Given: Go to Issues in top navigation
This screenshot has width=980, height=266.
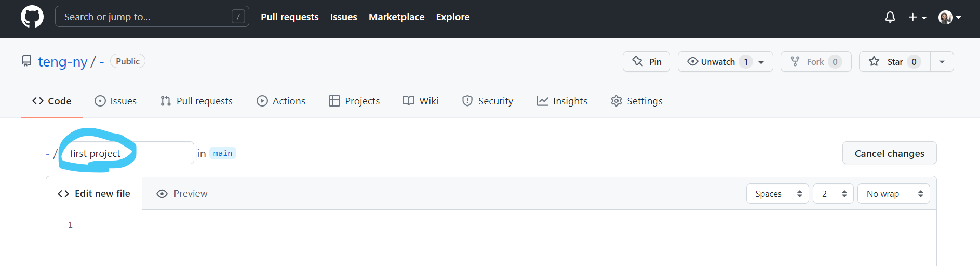Looking at the screenshot, I should click(343, 17).
